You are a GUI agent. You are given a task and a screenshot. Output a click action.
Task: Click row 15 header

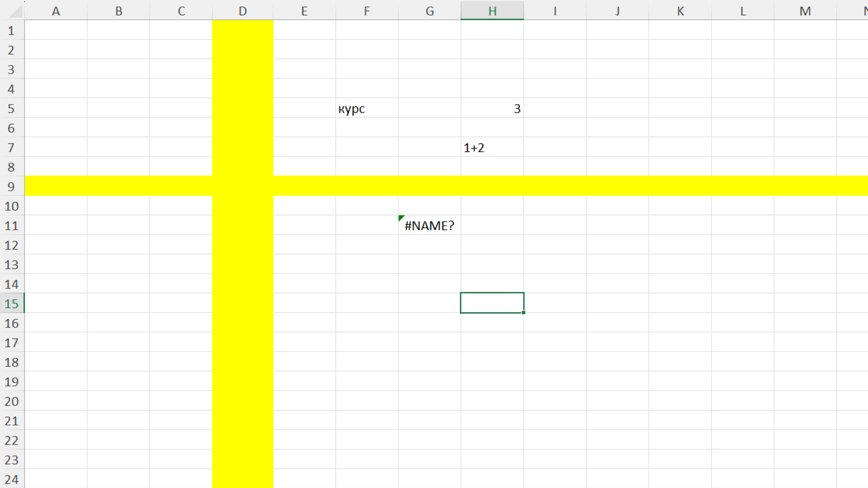click(x=12, y=304)
